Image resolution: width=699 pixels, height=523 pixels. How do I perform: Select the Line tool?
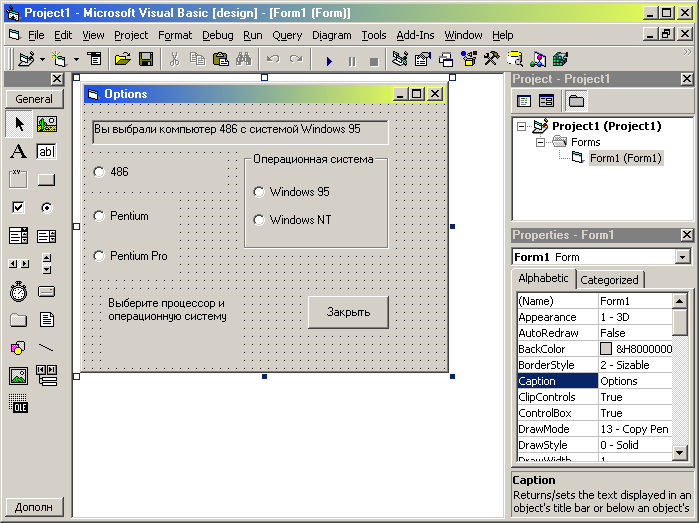pos(47,348)
